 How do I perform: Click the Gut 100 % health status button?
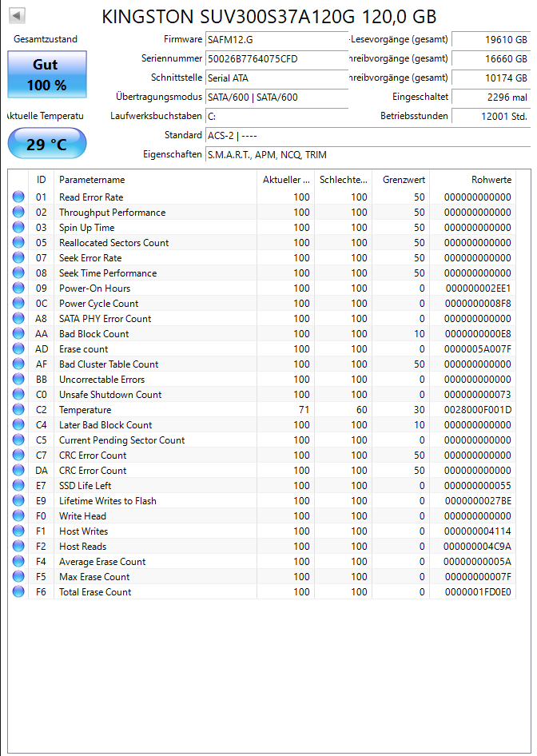tap(47, 75)
